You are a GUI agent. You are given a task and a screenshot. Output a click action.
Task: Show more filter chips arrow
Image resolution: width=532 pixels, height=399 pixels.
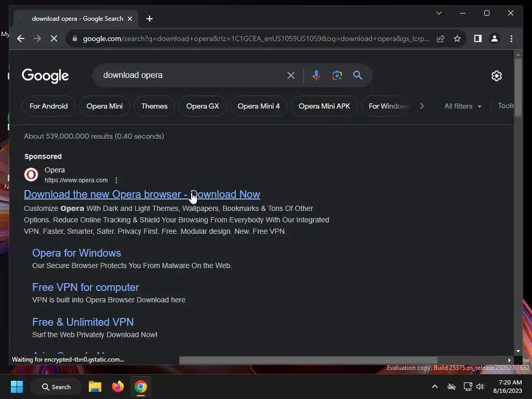tap(422, 106)
